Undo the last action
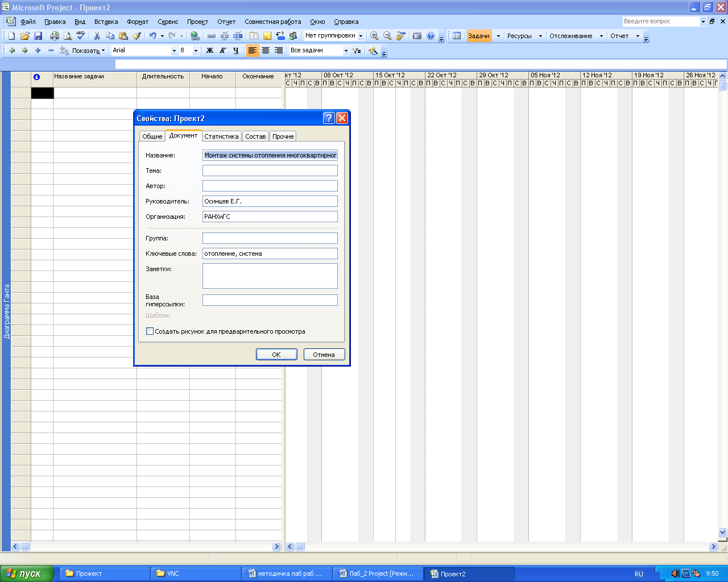The height and width of the screenshot is (582, 728). (152, 36)
